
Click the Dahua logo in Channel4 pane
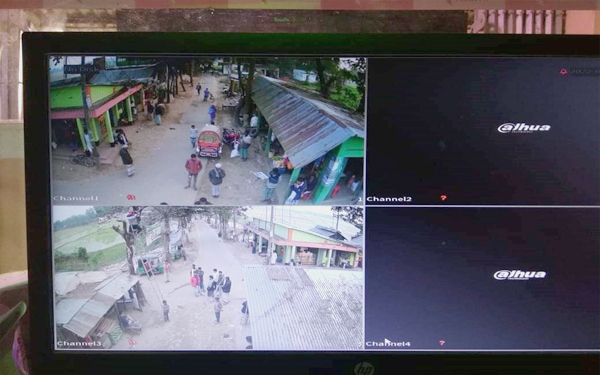[x=520, y=275]
